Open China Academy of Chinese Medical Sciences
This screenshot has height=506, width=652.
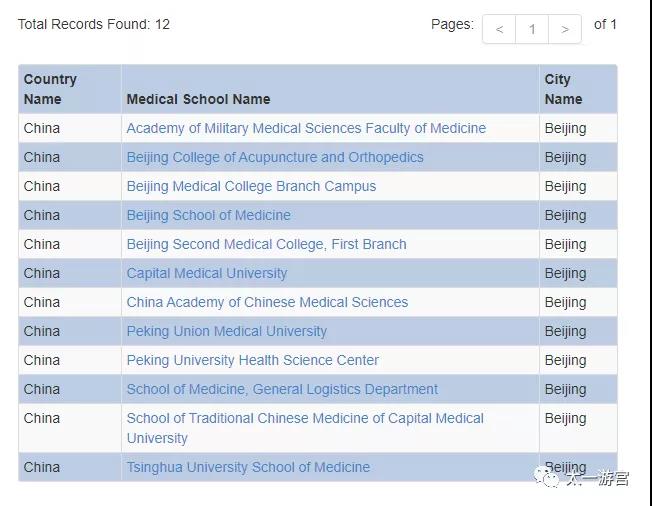click(267, 302)
